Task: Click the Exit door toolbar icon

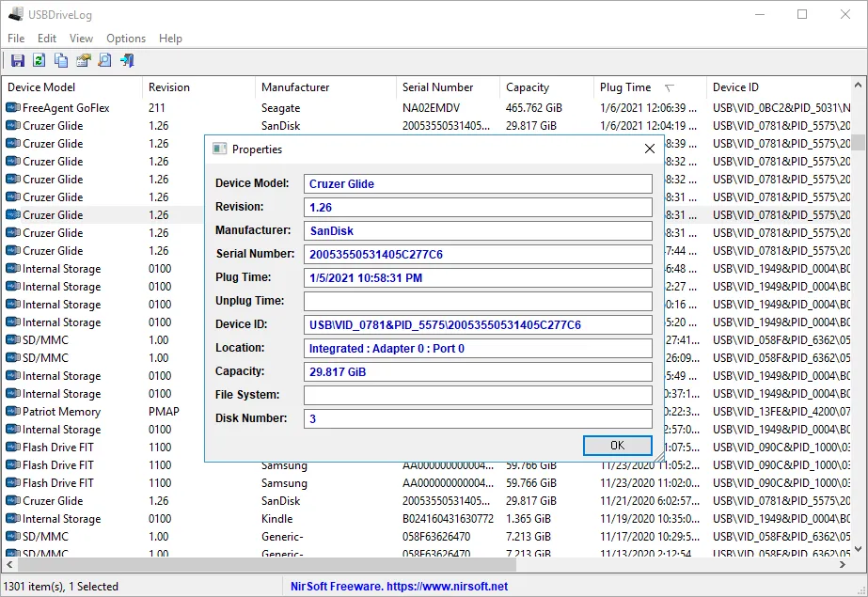Action: point(127,60)
